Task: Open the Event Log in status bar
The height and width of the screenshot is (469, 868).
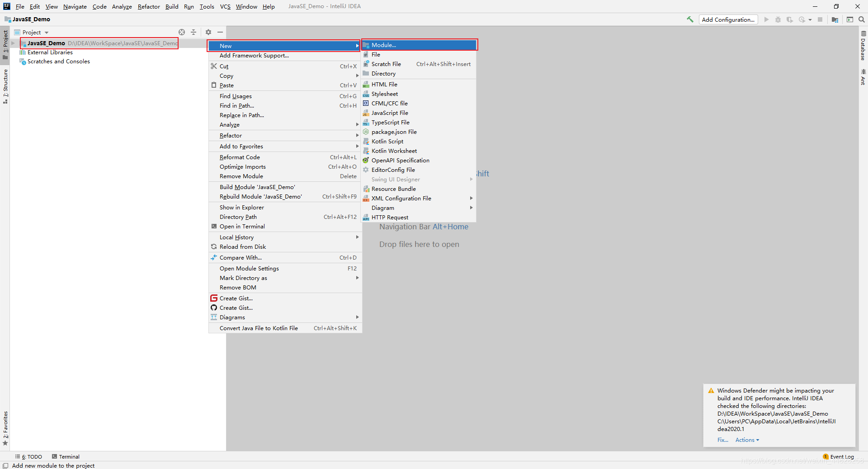Action: point(839,457)
